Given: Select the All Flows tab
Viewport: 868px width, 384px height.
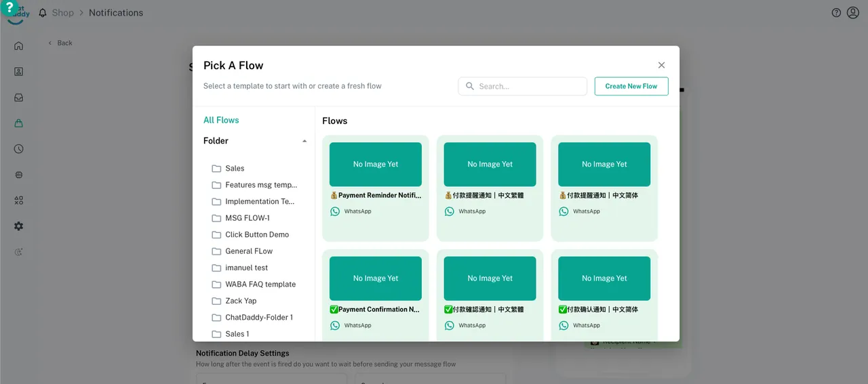Looking at the screenshot, I should [221, 120].
